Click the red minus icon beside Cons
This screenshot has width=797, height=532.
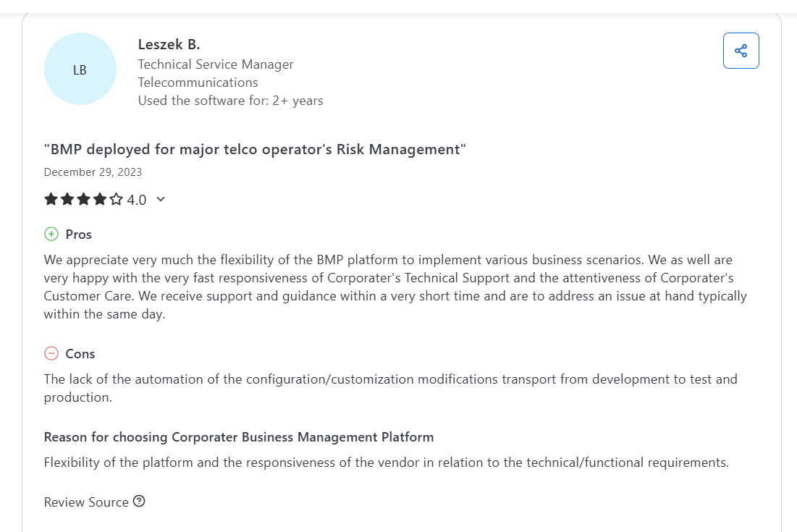click(51, 354)
